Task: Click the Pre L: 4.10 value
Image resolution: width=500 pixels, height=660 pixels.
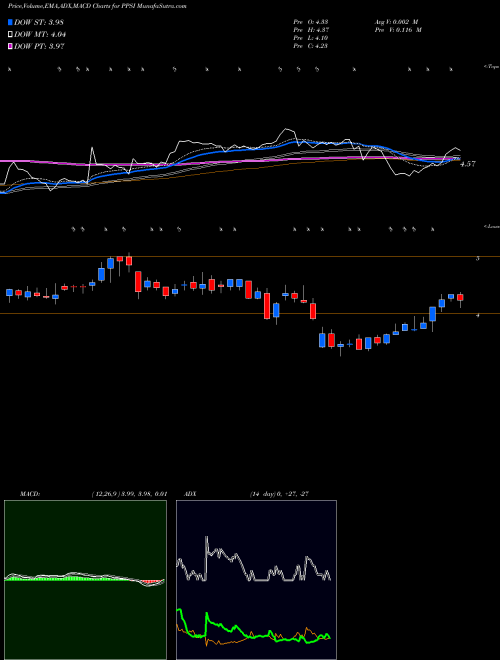Action: point(311,38)
